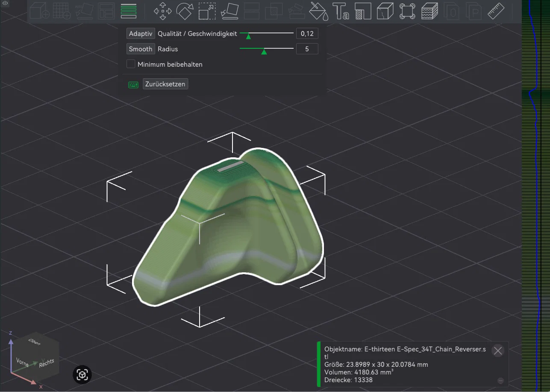Click the Volumen 4180.63 mm³ text
Image resolution: width=550 pixels, height=392 pixels.
(x=359, y=372)
